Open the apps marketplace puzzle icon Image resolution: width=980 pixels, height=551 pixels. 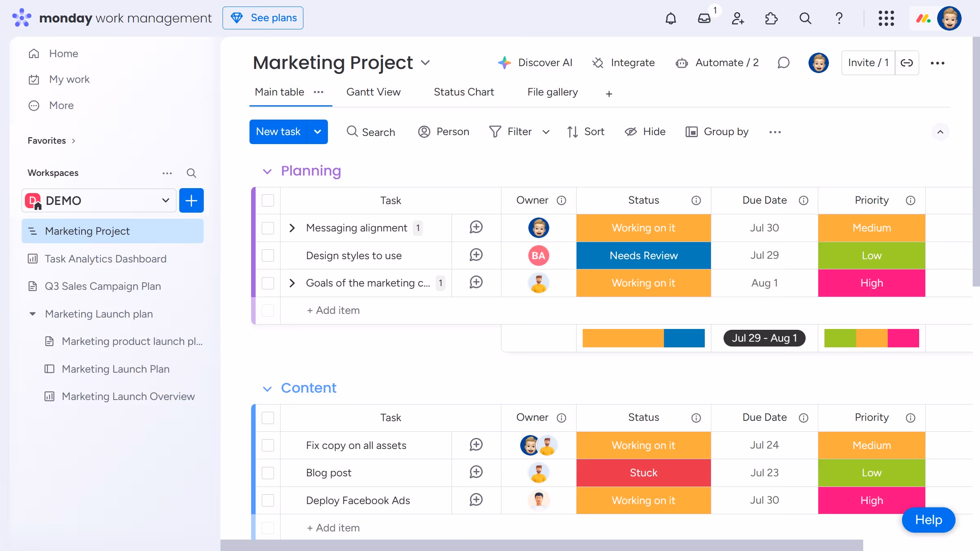(x=771, y=18)
